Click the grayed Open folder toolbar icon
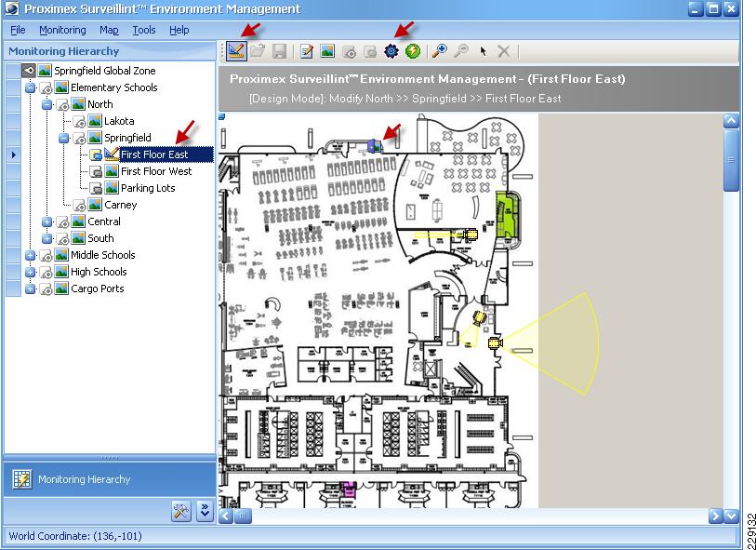This screenshot has height=550, width=756. [x=258, y=50]
